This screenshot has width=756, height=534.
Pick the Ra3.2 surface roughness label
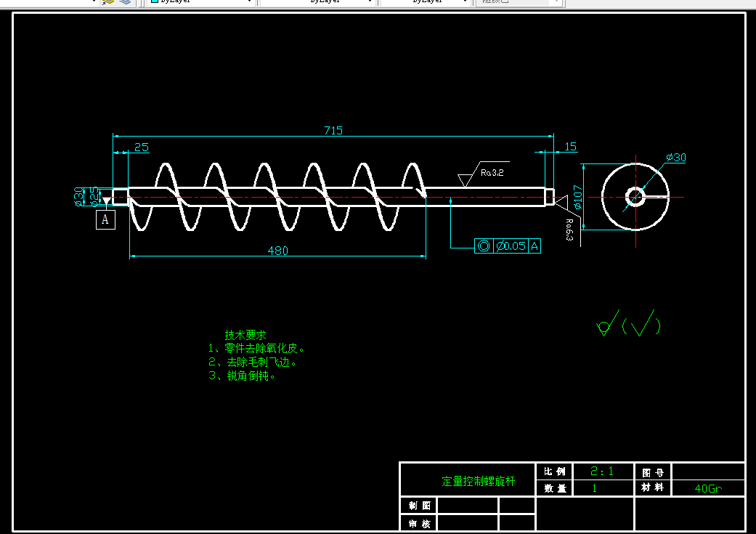(492, 173)
